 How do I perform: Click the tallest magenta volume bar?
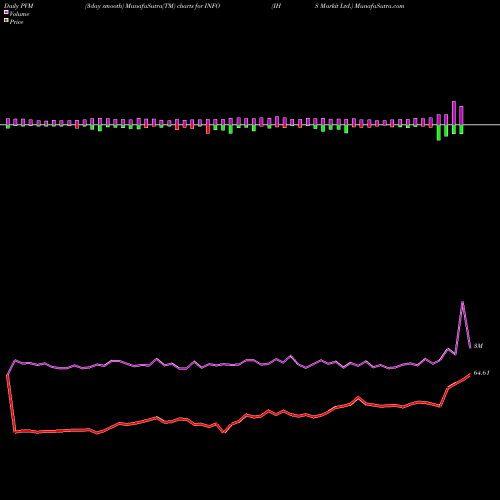pyautogui.click(x=454, y=113)
